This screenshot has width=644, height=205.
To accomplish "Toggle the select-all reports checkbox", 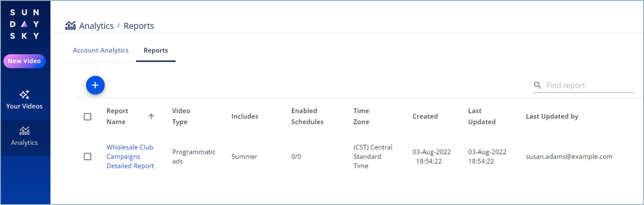I will tap(88, 116).
